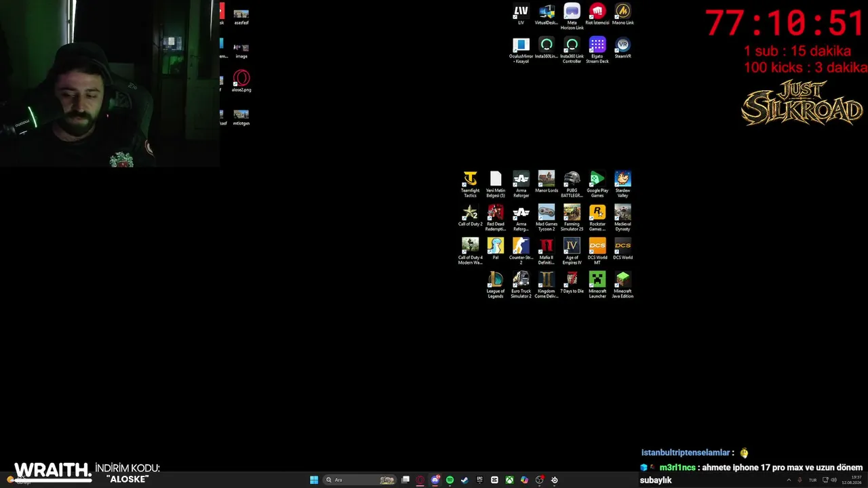This screenshot has width=868, height=488.
Task: Open the TUR keyboard language switcher
Action: 812,480
